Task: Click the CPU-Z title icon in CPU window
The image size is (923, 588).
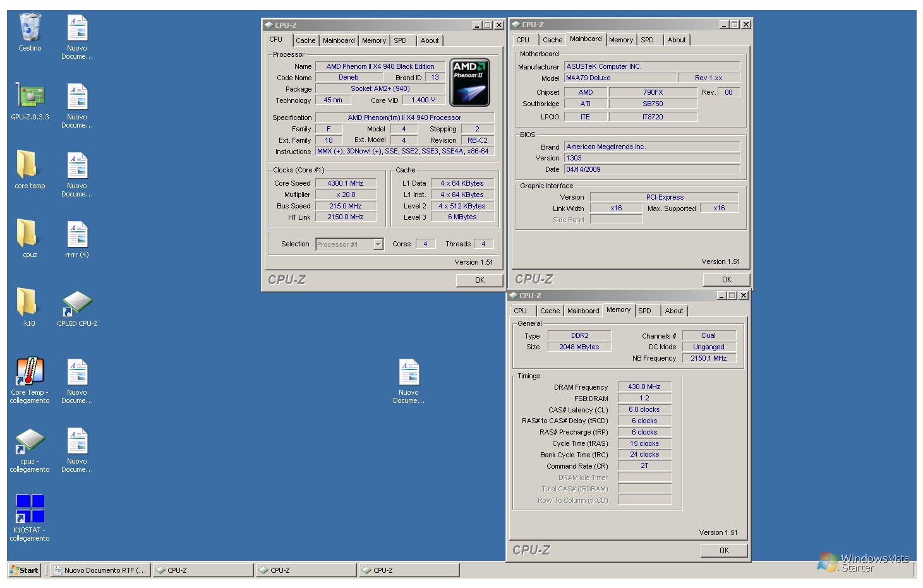Action: click(268, 25)
